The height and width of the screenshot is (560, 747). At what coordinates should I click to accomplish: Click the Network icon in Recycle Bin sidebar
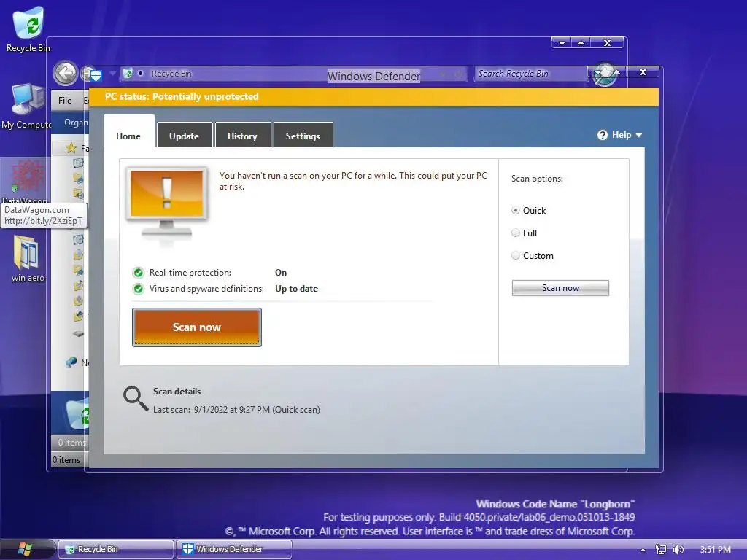71,362
